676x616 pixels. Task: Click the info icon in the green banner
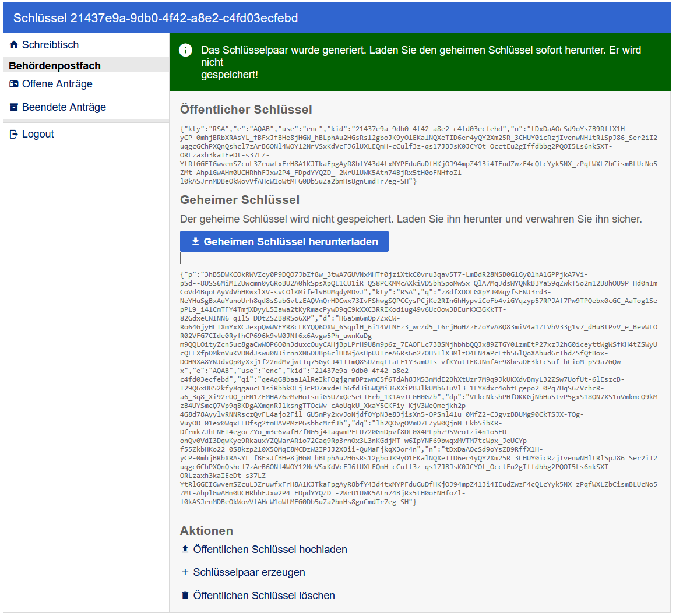point(185,51)
